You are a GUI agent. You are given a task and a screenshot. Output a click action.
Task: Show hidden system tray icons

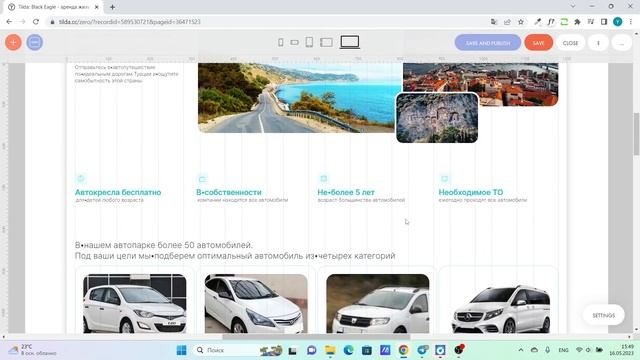521,350
